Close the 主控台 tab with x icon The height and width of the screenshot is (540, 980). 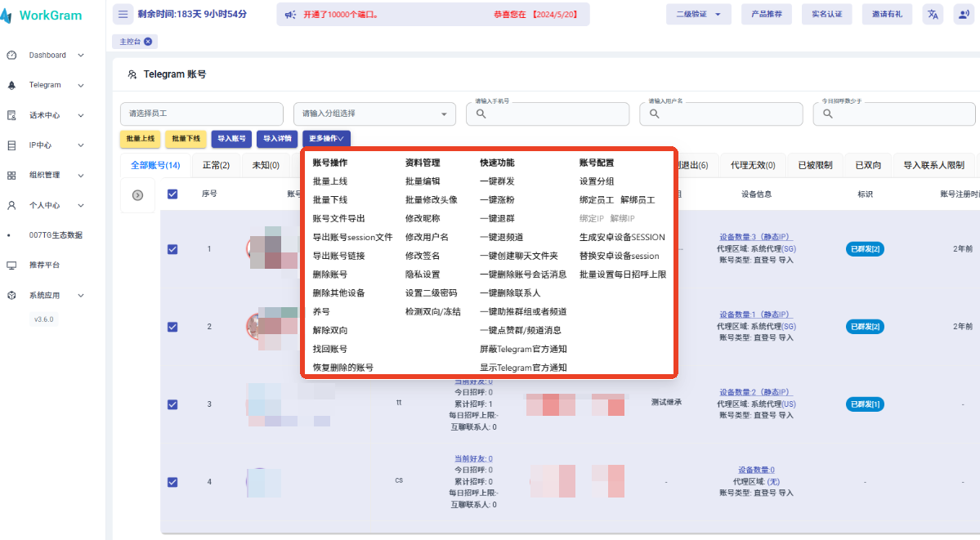coord(146,41)
